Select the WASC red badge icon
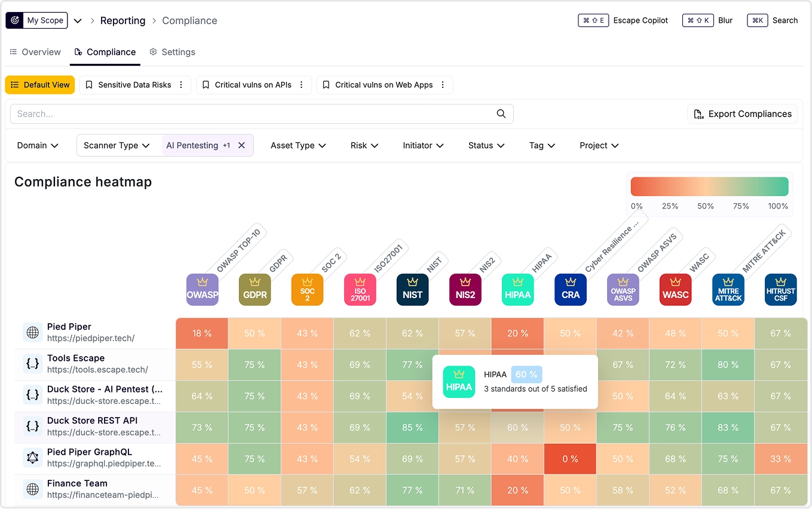Screen dimensions: 812x509 pyautogui.click(x=675, y=290)
